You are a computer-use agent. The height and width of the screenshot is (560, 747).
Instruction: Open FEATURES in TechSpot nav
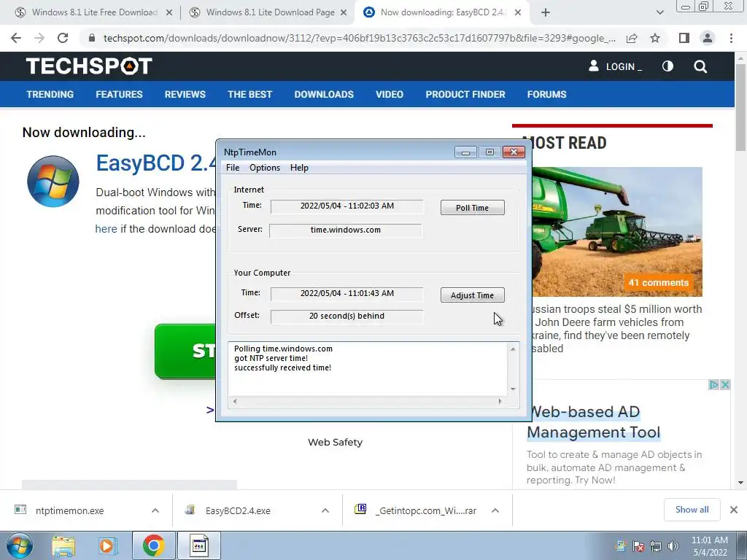click(x=119, y=94)
